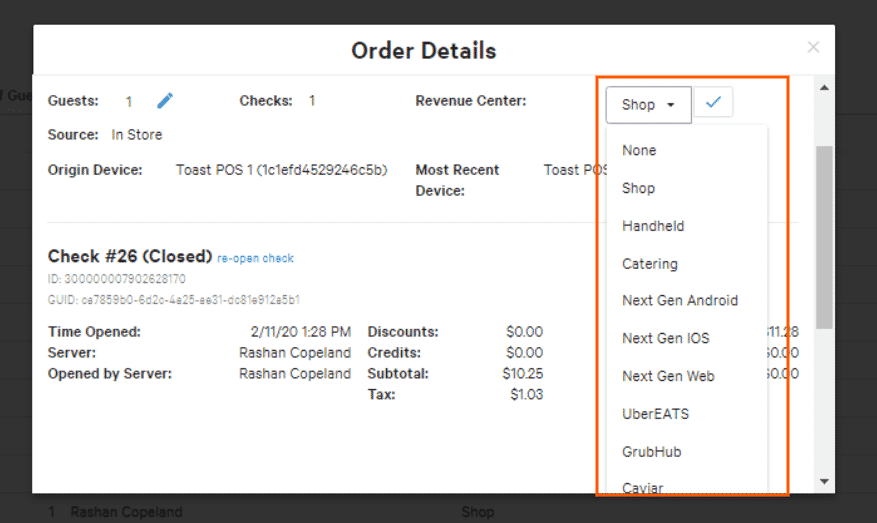Screen dimensions: 877x523
Task: Close the Order Details dialog
Action: click(x=813, y=47)
